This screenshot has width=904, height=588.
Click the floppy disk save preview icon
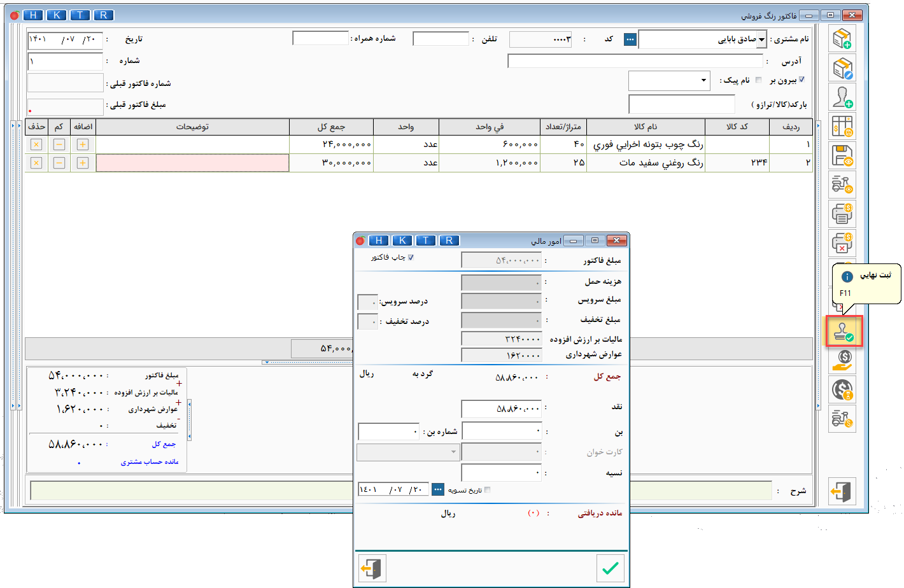pyautogui.click(x=842, y=156)
